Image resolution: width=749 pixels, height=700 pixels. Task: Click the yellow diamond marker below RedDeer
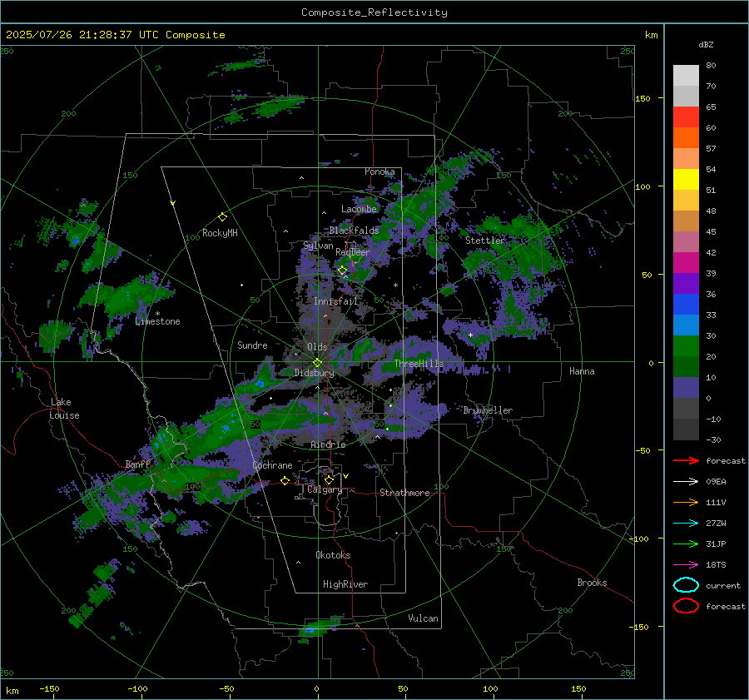[342, 271]
